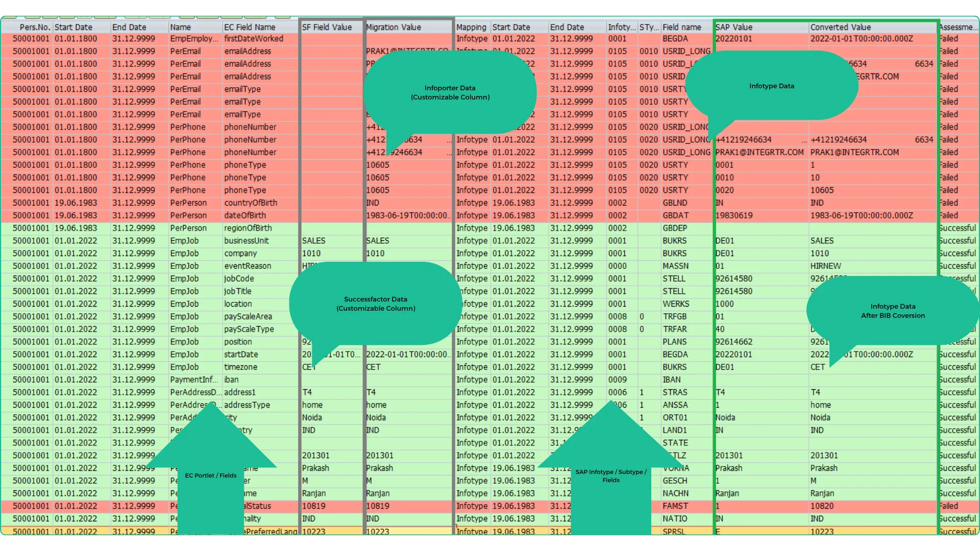The height and width of the screenshot is (551, 980).
Task: Select the payScaleArea field cell
Action: click(260, 317)
